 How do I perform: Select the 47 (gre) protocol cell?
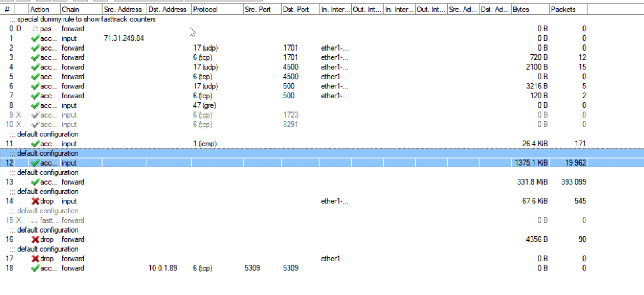[204, 105]
